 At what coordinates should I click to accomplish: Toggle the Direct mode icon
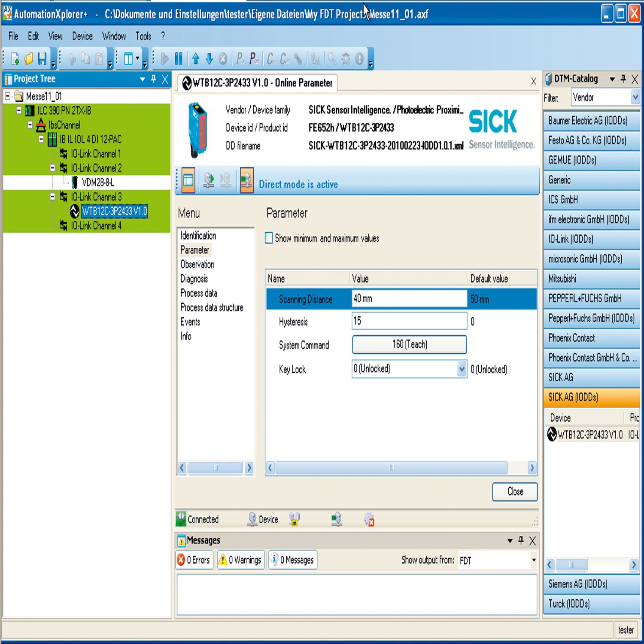coord(246,180)
